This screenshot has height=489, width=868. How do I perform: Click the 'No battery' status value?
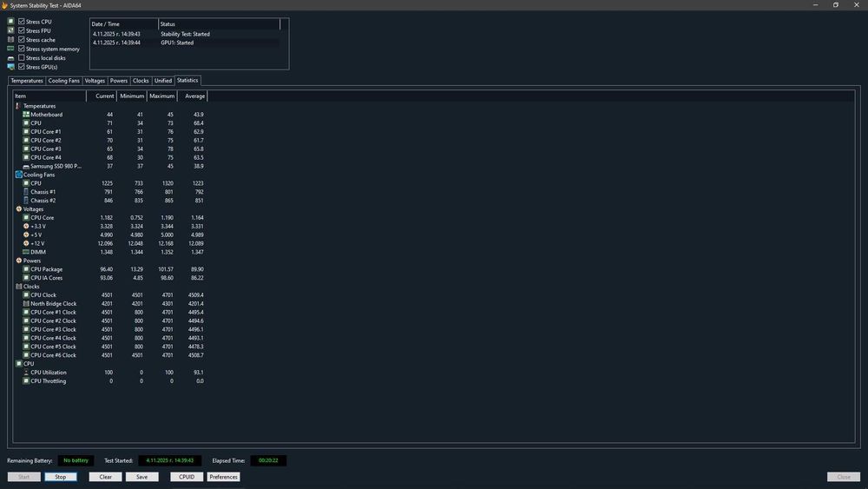(76, 460)
